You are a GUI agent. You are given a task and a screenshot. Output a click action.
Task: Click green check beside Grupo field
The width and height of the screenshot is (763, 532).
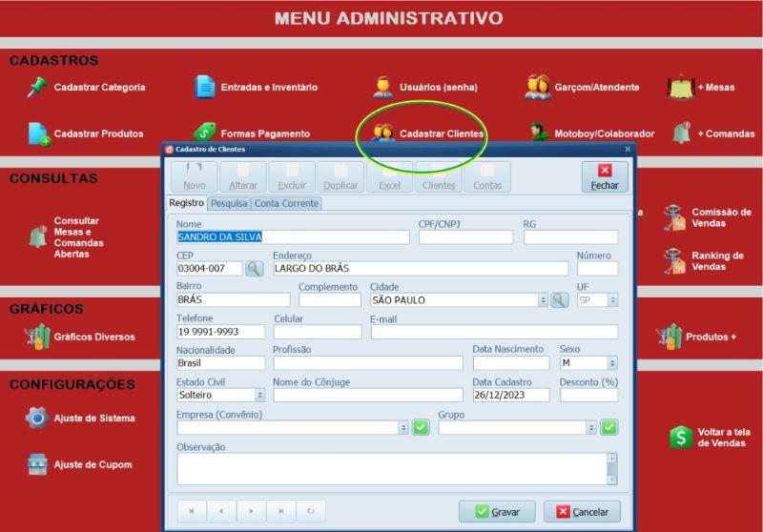click(609, 428)
